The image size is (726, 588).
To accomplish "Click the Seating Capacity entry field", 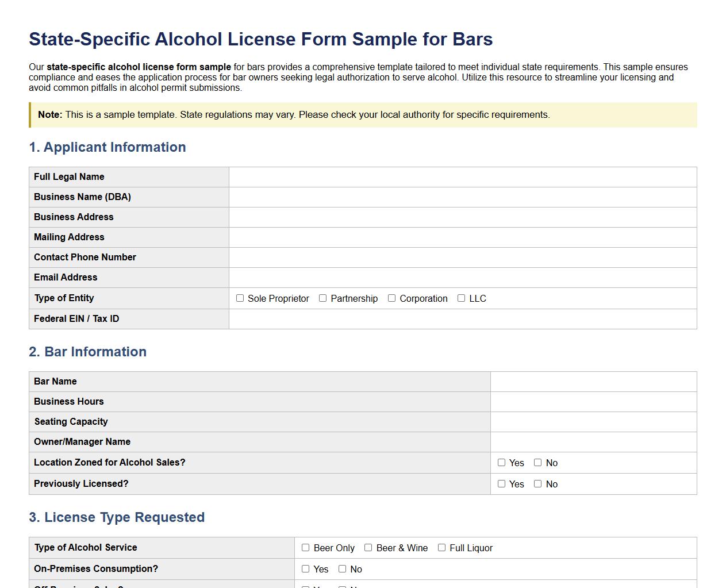I will [x=592, y=421].
